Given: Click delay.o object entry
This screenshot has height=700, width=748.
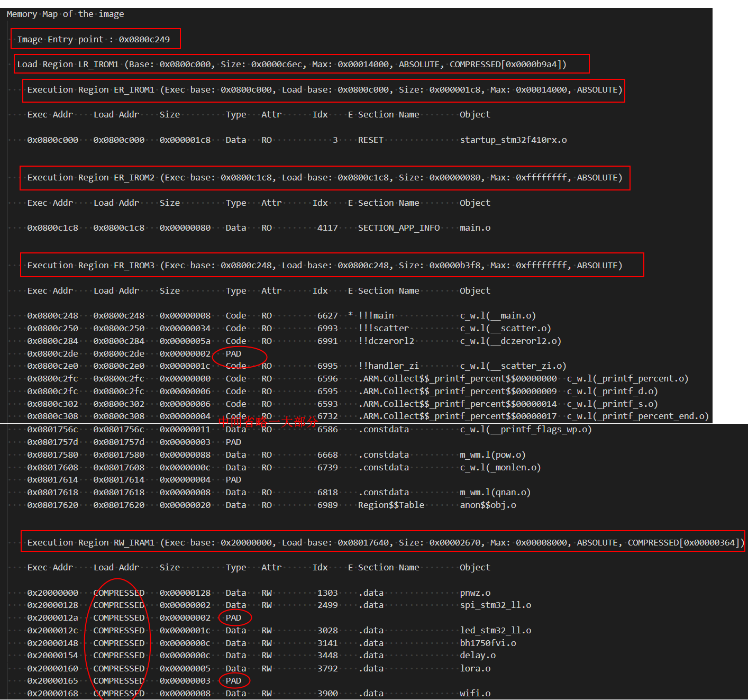Looking at the screenshot, I should pyautogui.click(x=478, y=656).
